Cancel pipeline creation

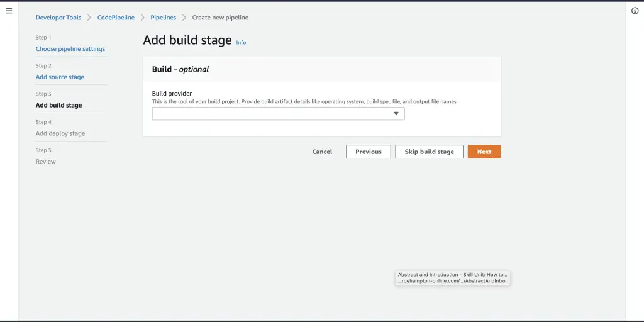(x=322, y=152)
